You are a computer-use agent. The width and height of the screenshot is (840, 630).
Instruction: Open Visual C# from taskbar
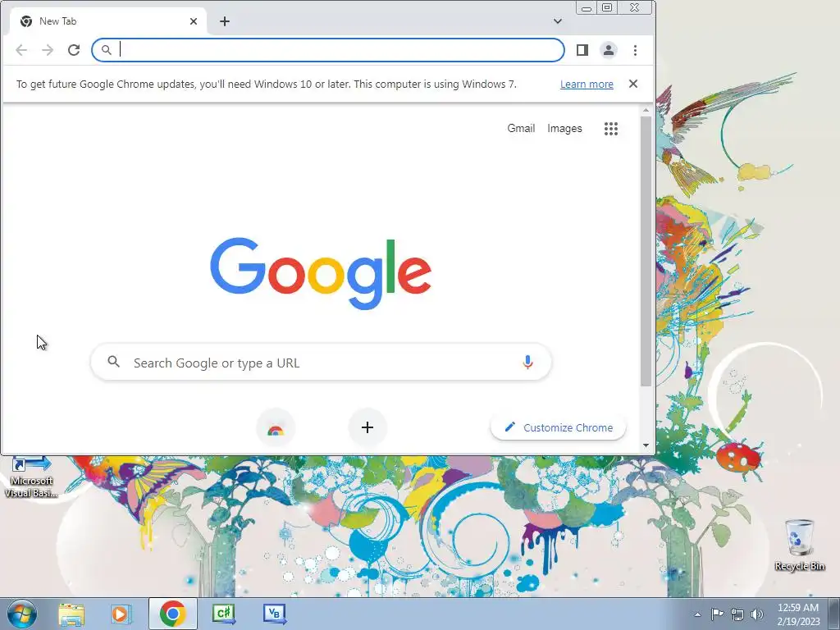point(223,614)
